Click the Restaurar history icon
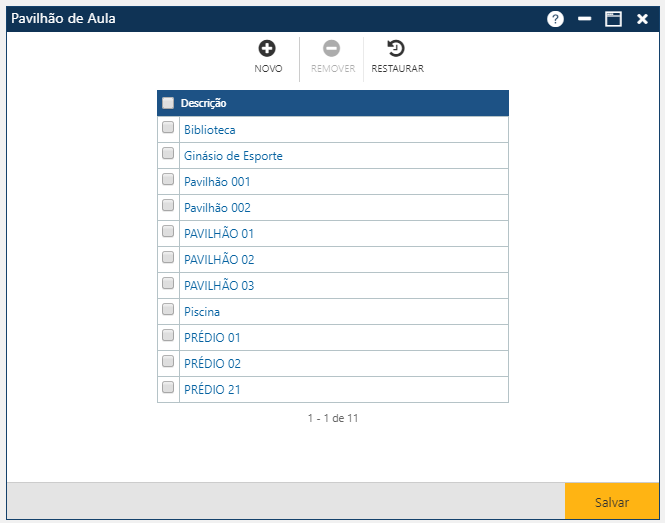 396,48
